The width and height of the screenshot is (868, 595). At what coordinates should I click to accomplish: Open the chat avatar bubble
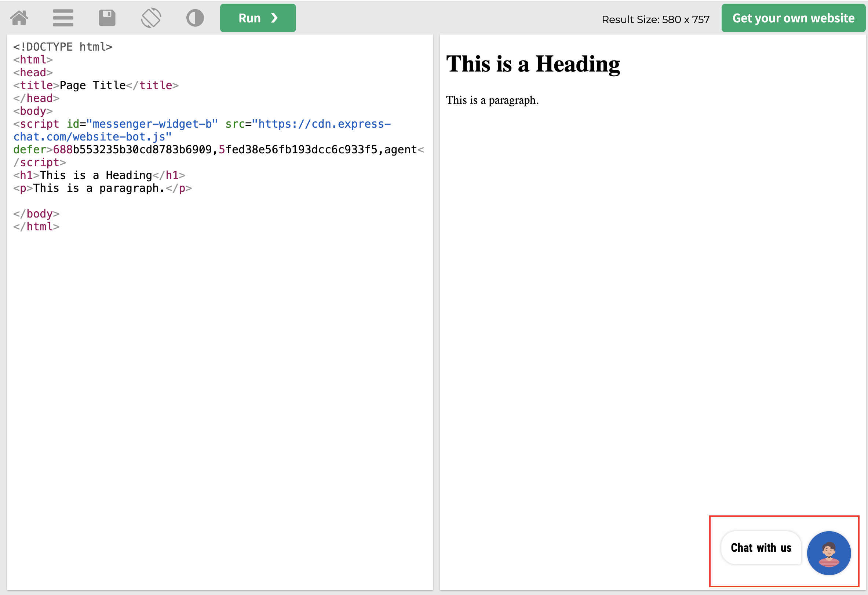tap(828, 553)
